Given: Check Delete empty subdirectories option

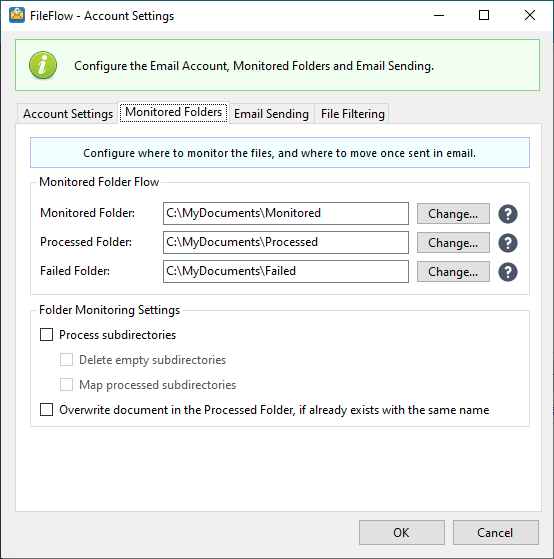Looking at the screenshot, I should point(66,360).
